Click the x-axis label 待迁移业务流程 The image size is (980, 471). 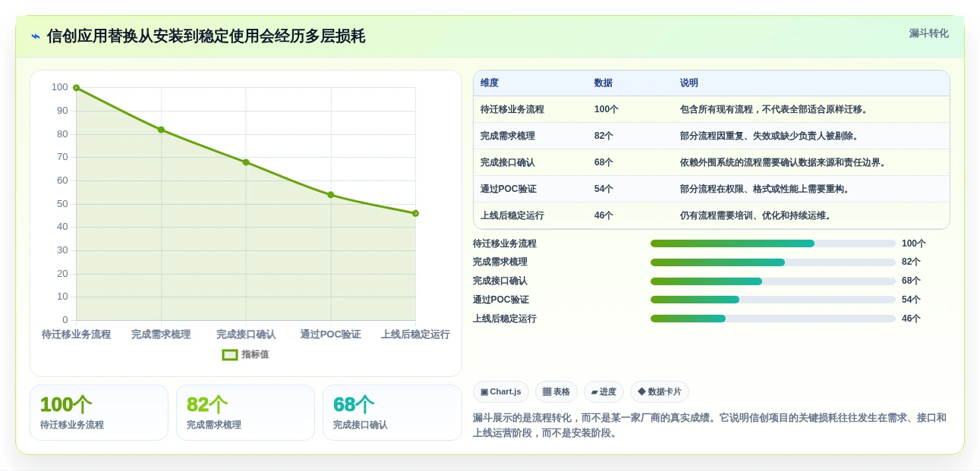tap(76, 334)
